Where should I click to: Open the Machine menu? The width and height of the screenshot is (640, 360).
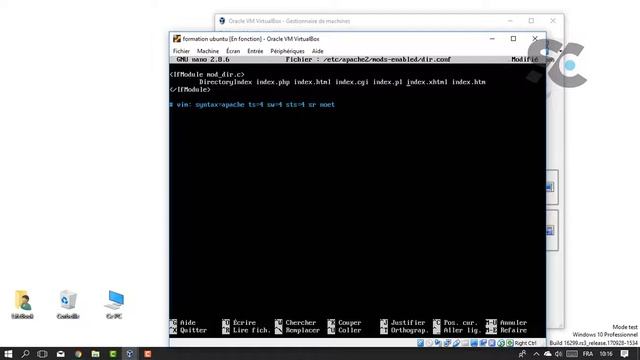pos(208,51)
